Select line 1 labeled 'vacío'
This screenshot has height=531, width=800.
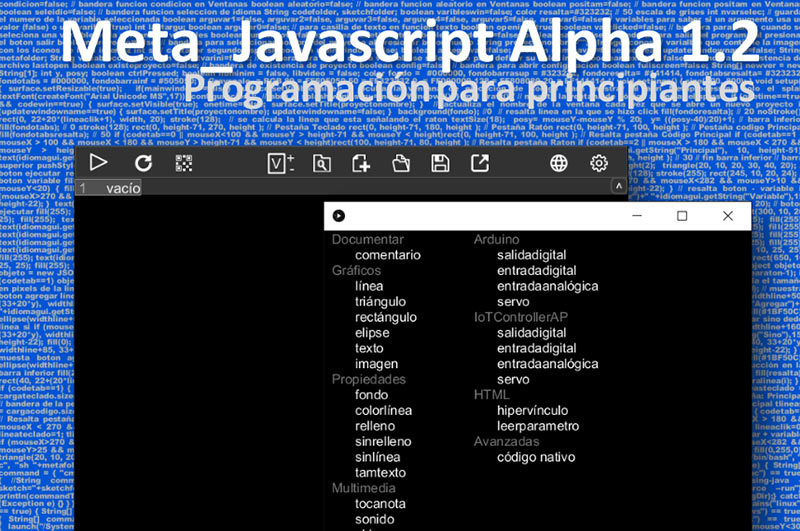point(123,187)
